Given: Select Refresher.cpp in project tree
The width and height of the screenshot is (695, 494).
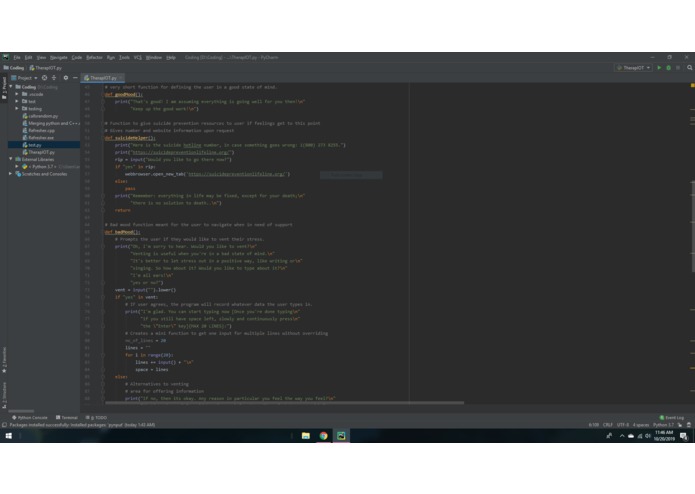Looking at the screenshot, I should point(39,130).
